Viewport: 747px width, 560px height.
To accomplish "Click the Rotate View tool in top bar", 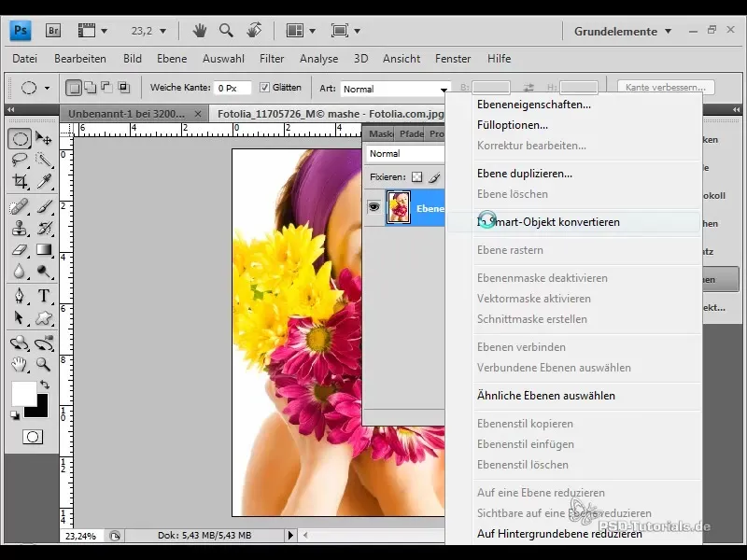I will click(x=254, y=31).
